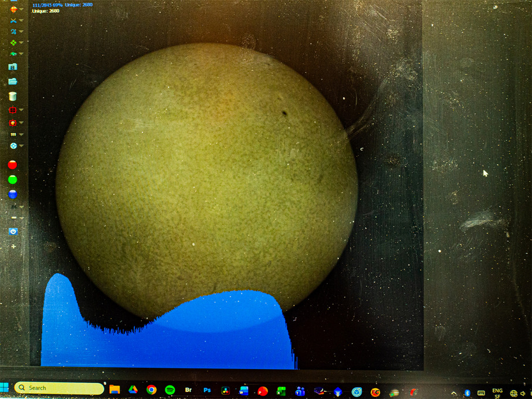Open Adobe Photoshop from the taskbar
532x399 pixels.
click(207, 390)
